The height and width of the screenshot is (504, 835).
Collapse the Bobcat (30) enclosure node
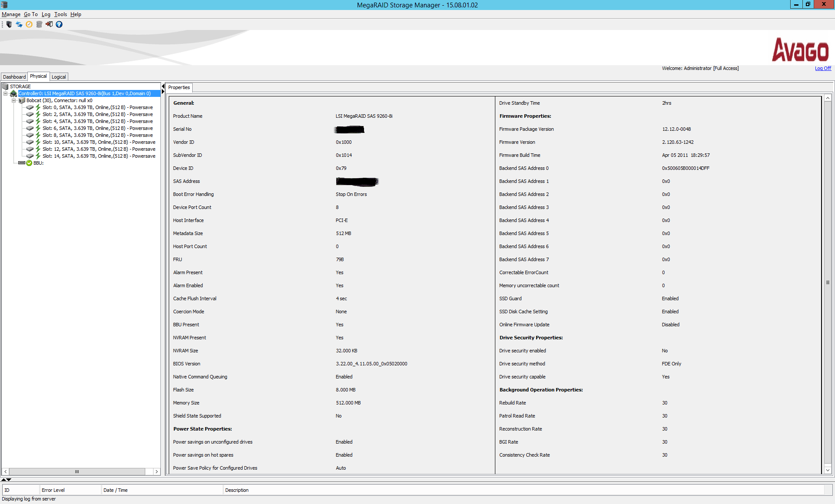point(13,100)
